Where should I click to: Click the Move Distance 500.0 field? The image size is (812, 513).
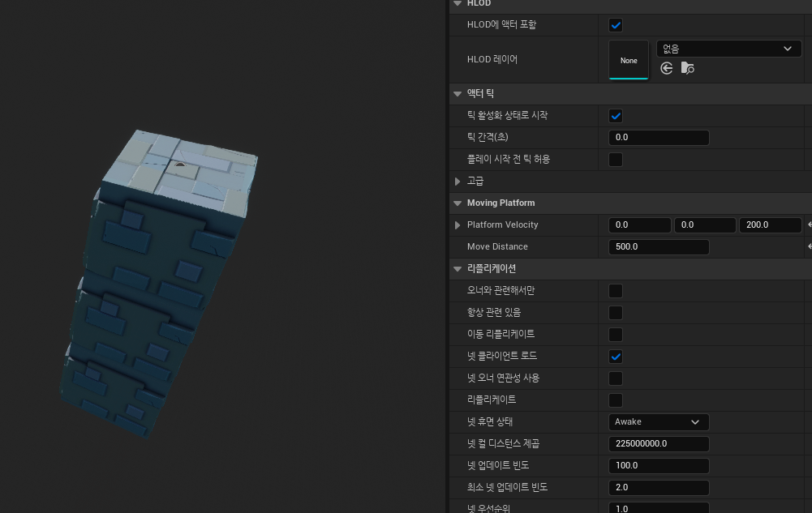(x=659, y=246)
